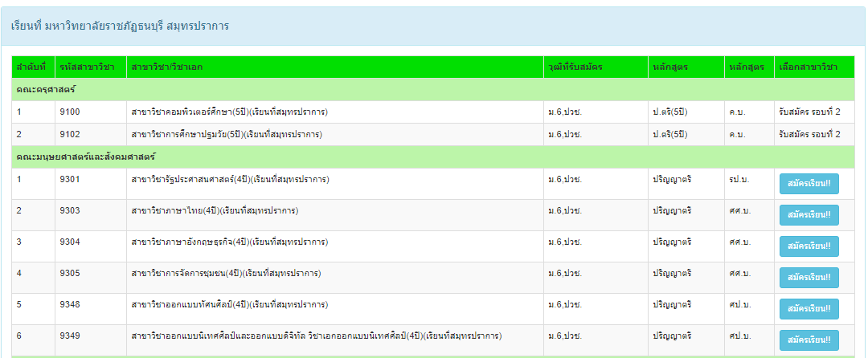Click สมัครเรียน!! button for code 9301

pyautogui.click(x=809, y=184)
